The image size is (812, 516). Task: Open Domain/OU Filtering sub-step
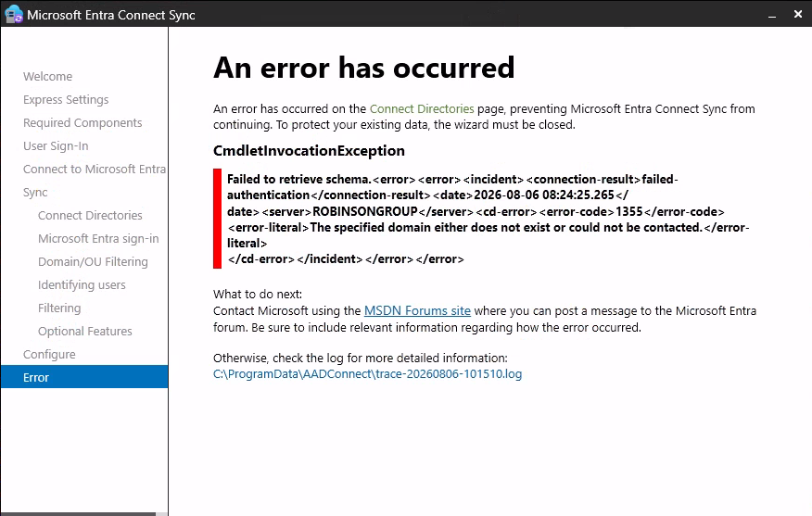point(93,262)
